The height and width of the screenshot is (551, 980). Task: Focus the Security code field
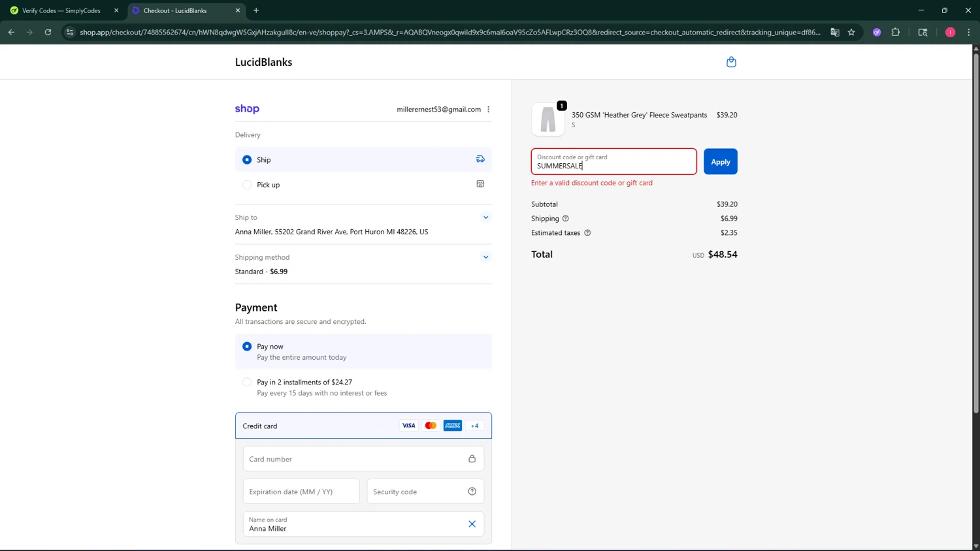(425, 492)
